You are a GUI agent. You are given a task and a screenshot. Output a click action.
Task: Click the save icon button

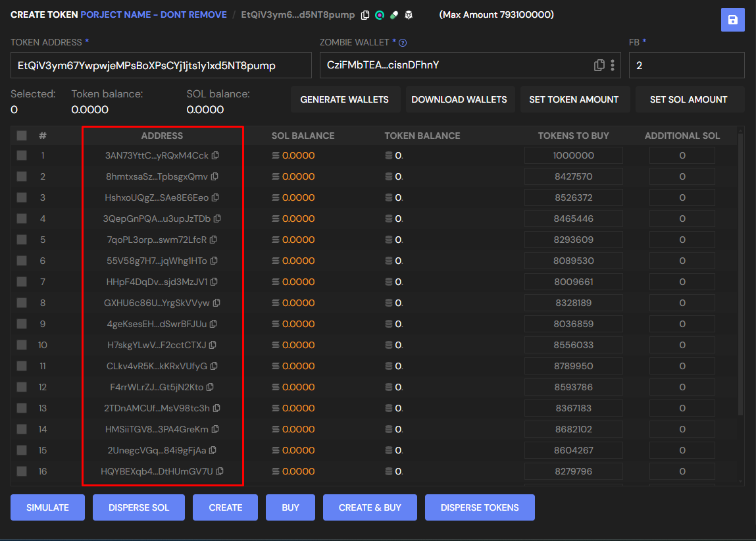(732, 20)
